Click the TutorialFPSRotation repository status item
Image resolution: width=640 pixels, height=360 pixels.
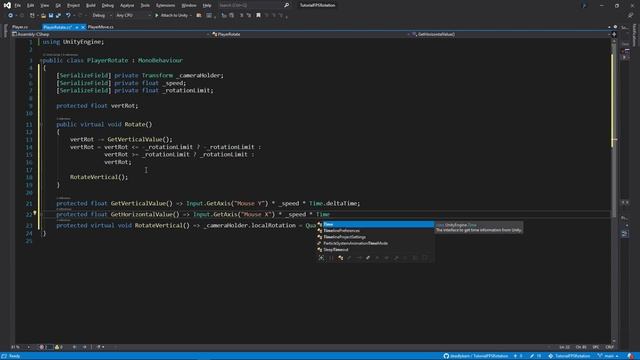569,356
